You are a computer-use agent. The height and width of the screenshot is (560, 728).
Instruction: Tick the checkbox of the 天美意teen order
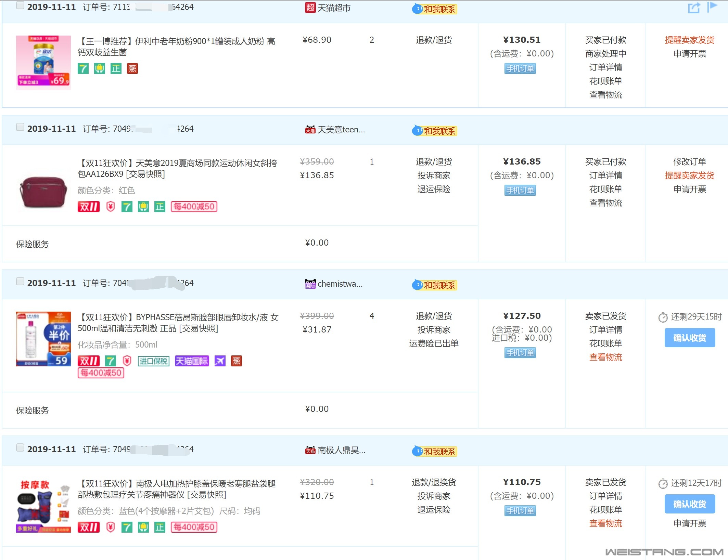20,127
